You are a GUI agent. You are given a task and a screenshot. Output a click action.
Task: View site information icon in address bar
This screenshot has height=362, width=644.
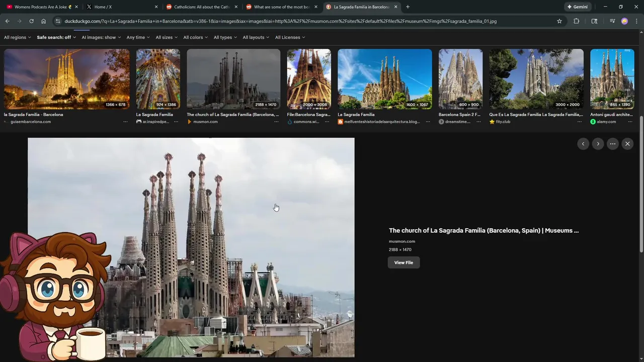tap(58, 21)
